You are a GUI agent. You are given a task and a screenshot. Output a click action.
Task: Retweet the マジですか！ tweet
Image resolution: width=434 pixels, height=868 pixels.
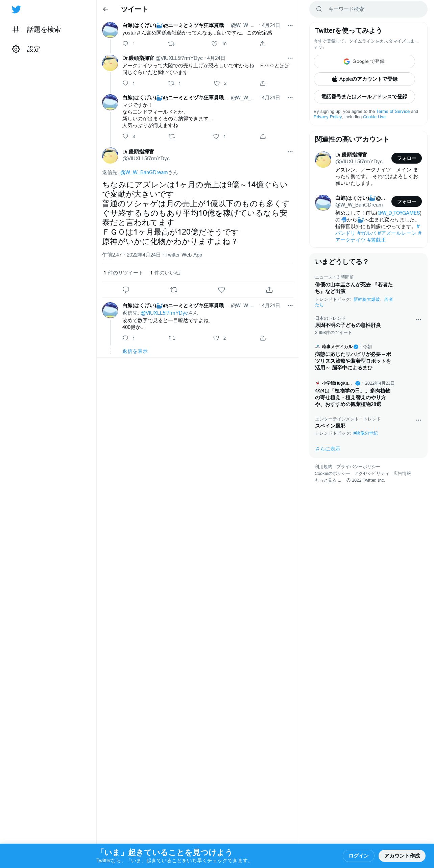[172, 136]
